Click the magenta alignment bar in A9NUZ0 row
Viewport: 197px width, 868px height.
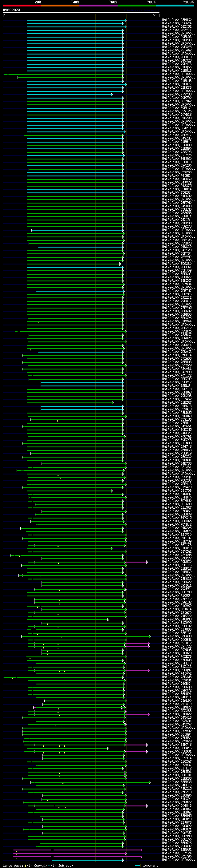tap(136, 562)
